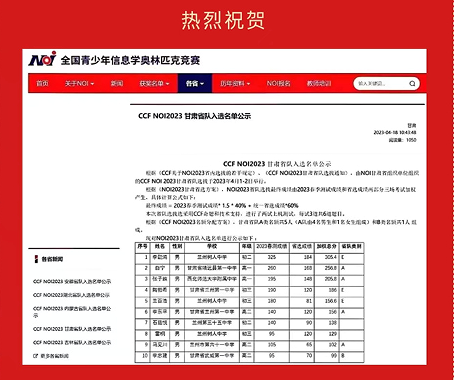The height and width of the screenshot is (380, 454).
Task: Click the 甘肃省武威第一中学 table cell
Action: 212,356
